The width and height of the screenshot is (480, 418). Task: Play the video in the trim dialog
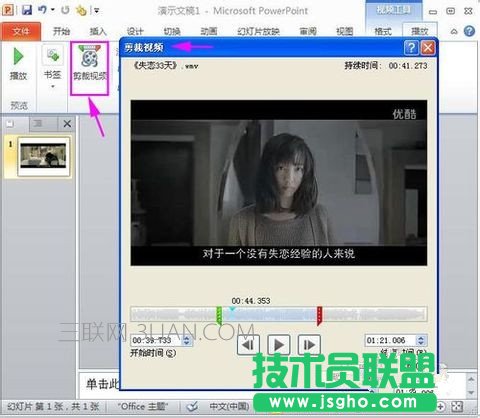(279, 345)
